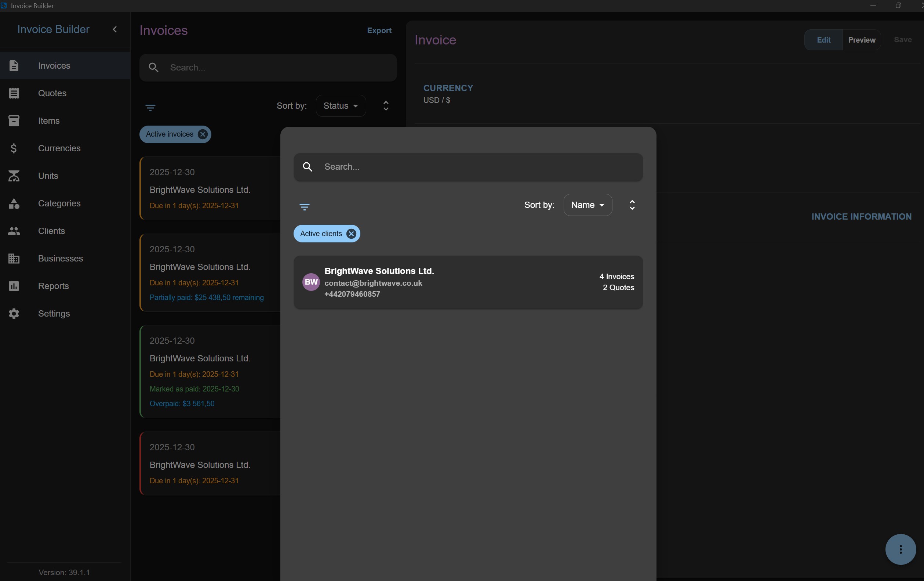924x581 pixels.
Task: Open the Status sort-by dropdown
Action: 341,106
